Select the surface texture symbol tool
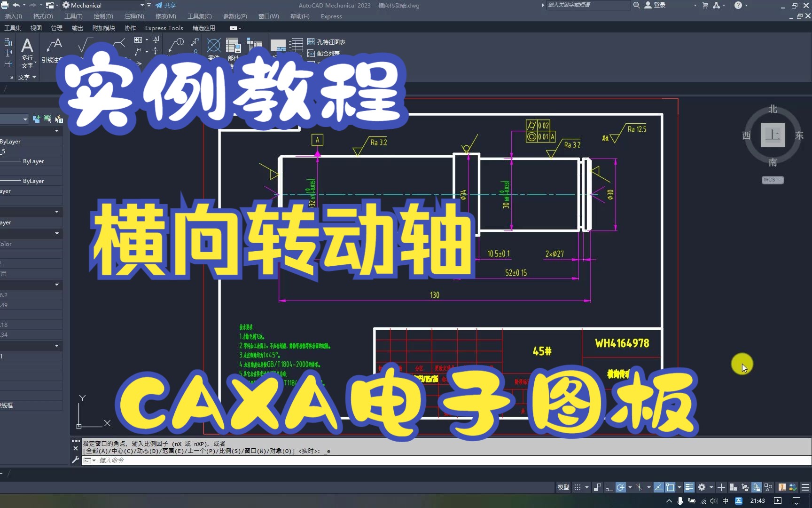 click(x=85, y=45)
